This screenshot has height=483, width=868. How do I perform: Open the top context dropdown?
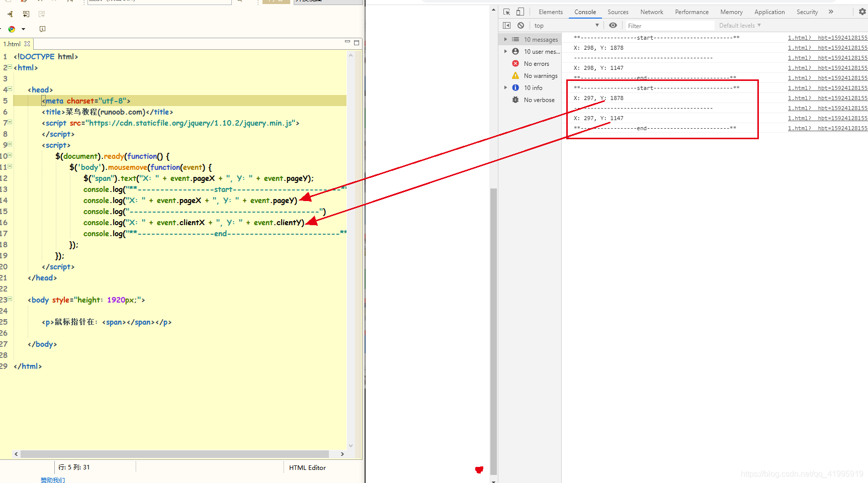[x=567, y=25]
